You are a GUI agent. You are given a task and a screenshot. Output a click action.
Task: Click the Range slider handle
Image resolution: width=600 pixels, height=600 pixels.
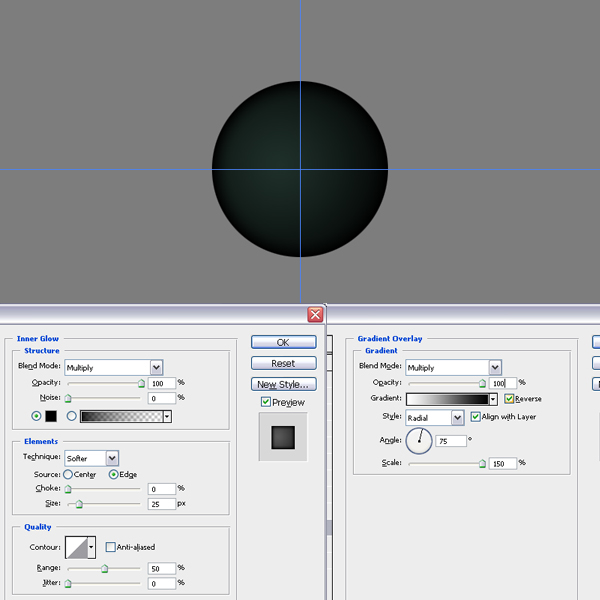coord(104,569)
